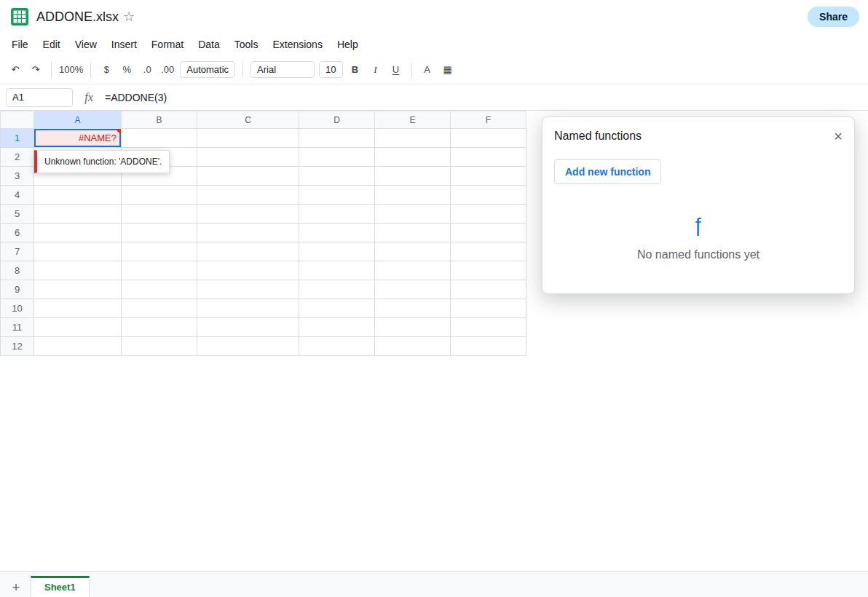Viewport: 868px width, 597px height.
Task: Click Add new function button
Action: tap(607, 172)
